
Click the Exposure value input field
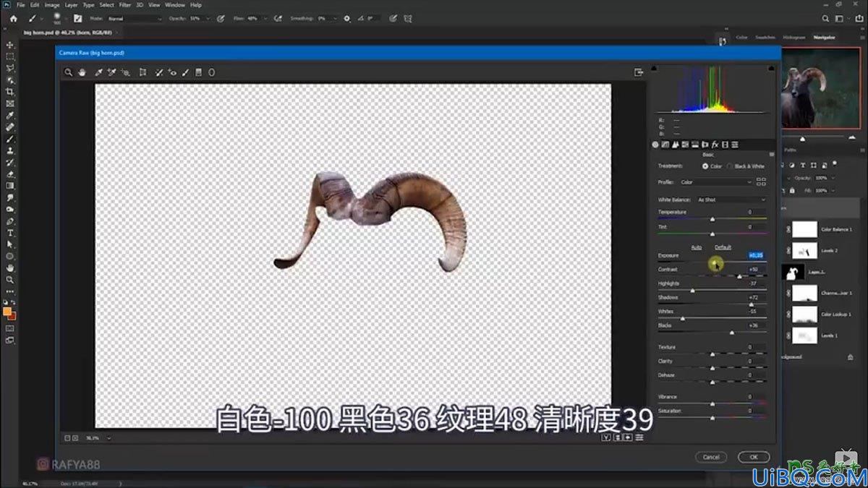pos(756,255)
